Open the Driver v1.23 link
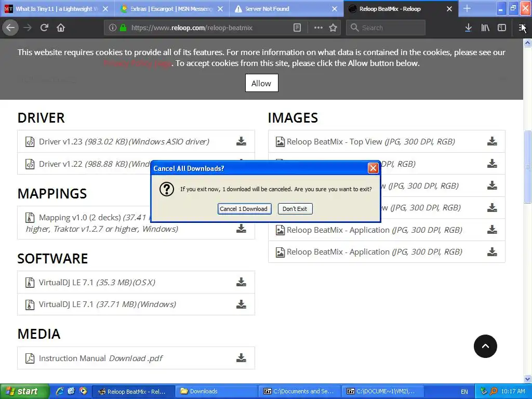The image size is (532, 399). pyautogui.click(x=124, y=141)
